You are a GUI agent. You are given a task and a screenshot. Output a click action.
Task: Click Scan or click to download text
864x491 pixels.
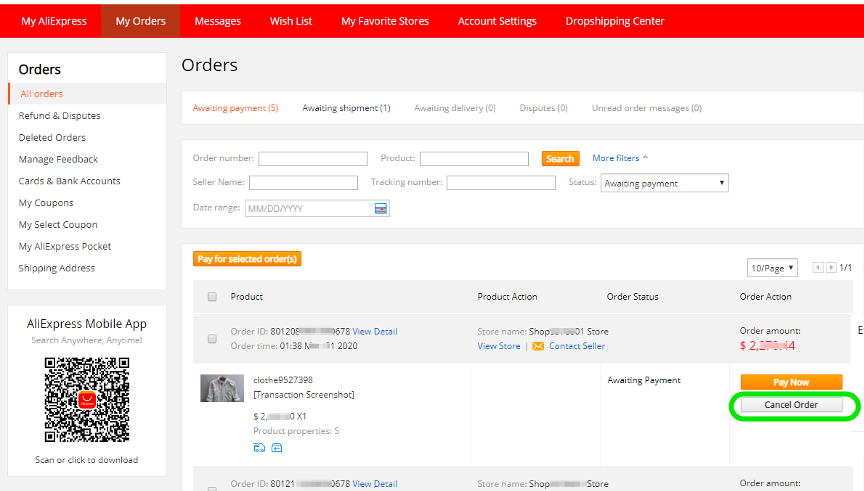(87, 460)
